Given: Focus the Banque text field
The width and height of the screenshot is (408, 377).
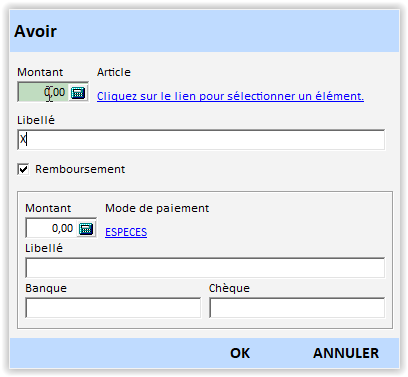Looking at the screenshot, I should coord(113,308).
